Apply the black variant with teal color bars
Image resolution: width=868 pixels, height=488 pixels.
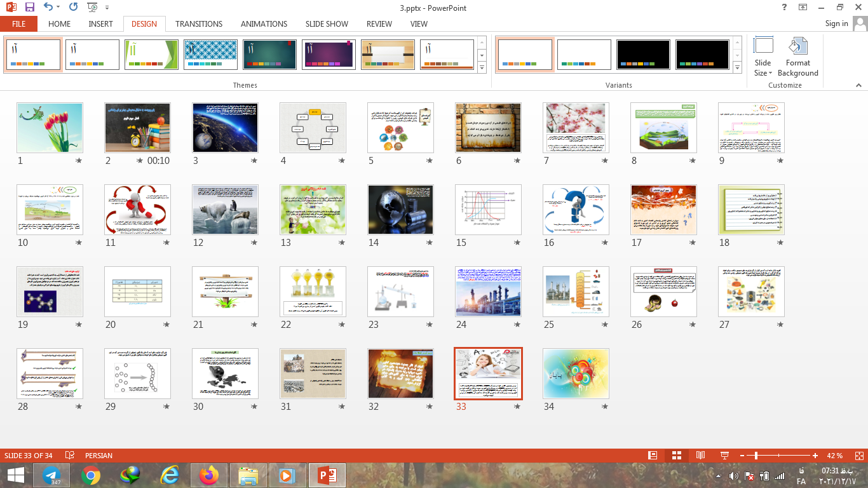(x=702, y=55)
